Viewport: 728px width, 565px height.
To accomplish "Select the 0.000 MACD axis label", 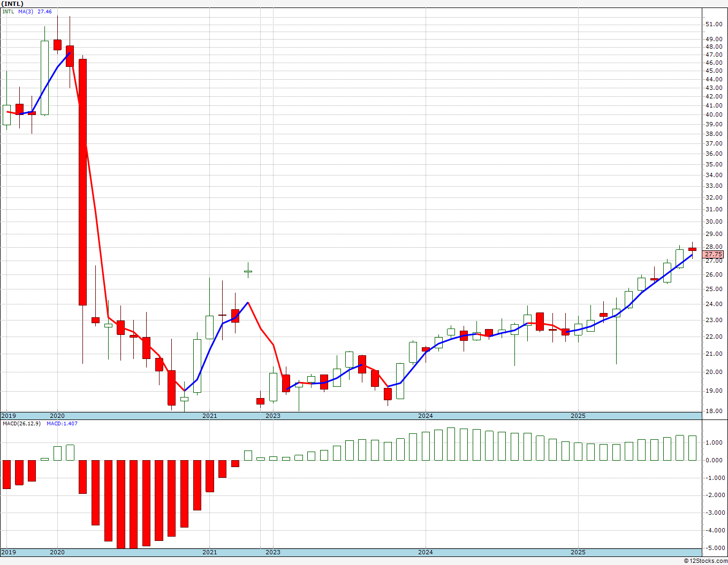I will [x=715, y=460].
